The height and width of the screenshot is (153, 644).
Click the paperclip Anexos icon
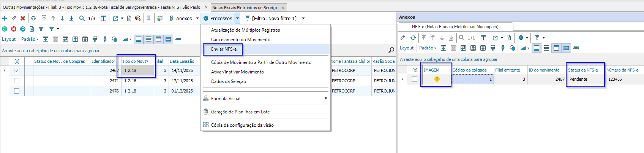pyautogui.click(x=172, y=18)
